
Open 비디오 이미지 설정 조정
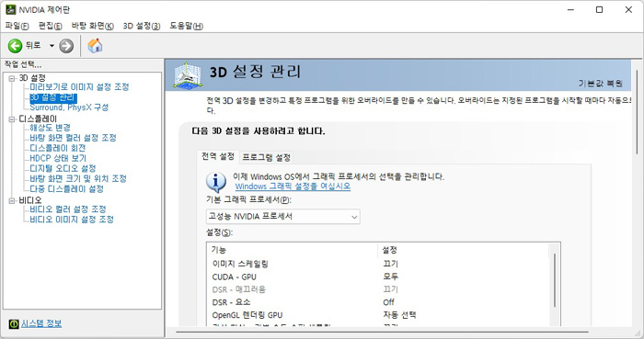click(72, 220)
